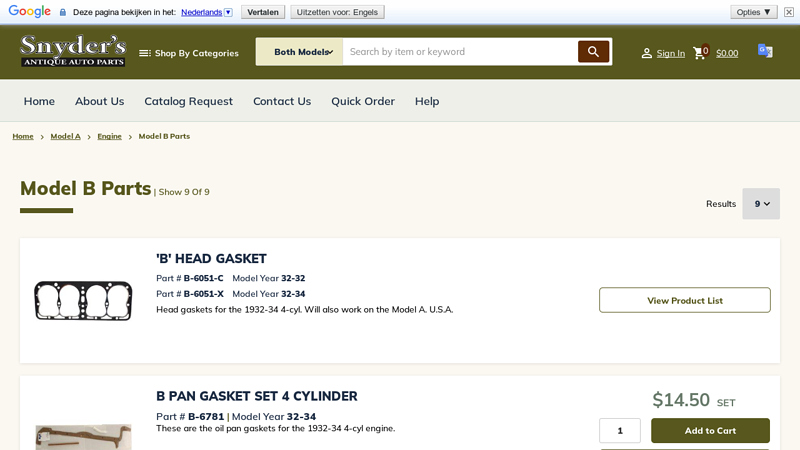The height and width of the screenshot is (450, 800).
Task: Add B Pan Gasket Set to cart
Action: pos(710,430)
